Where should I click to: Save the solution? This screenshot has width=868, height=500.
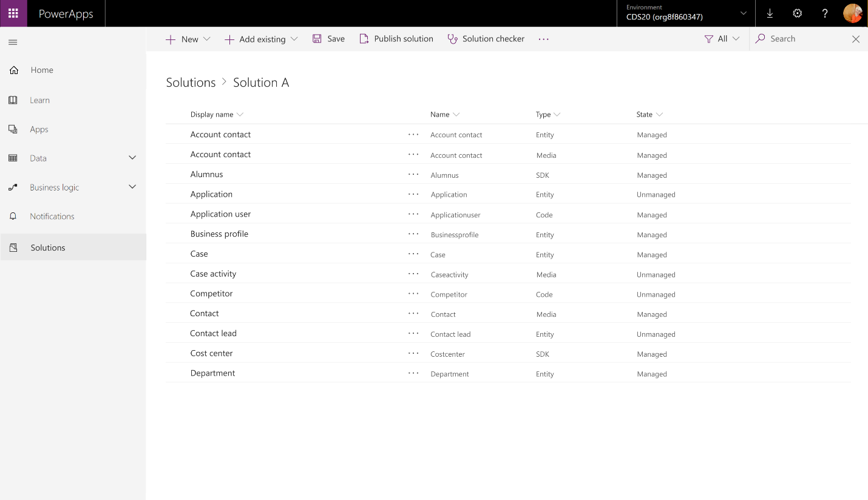click(328, 39)
